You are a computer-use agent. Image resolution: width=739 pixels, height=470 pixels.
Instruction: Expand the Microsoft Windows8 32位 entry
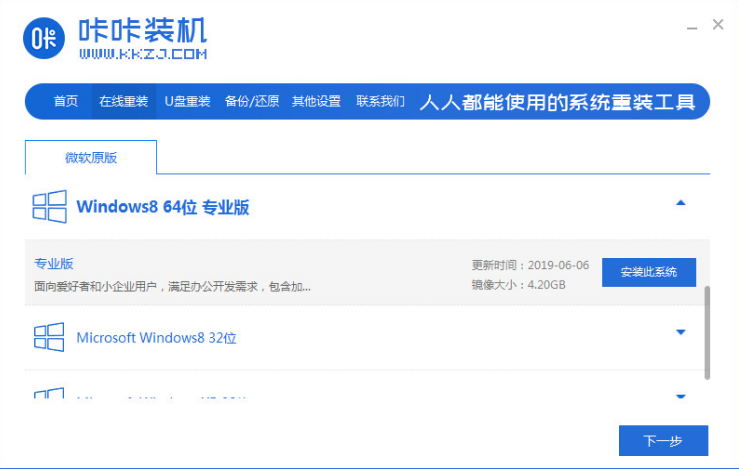click(x=681, y=332)
